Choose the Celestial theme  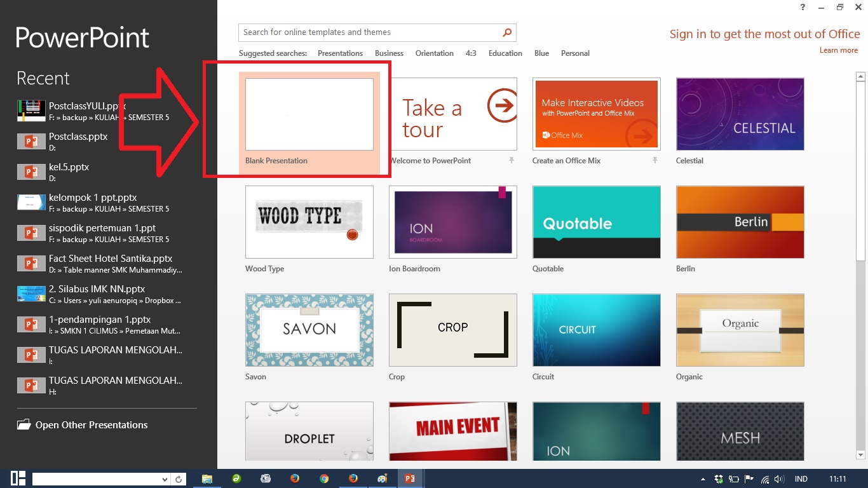click(x=740, y=114)
